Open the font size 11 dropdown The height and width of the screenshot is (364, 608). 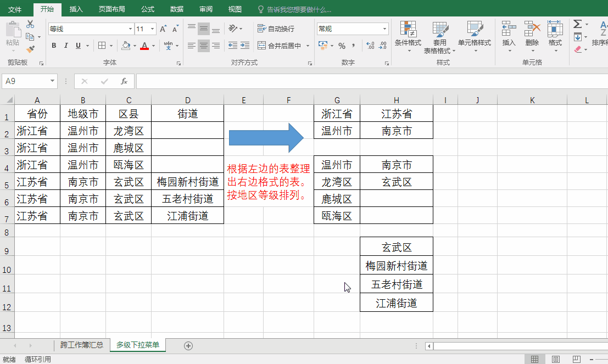(x=152, y=29)
